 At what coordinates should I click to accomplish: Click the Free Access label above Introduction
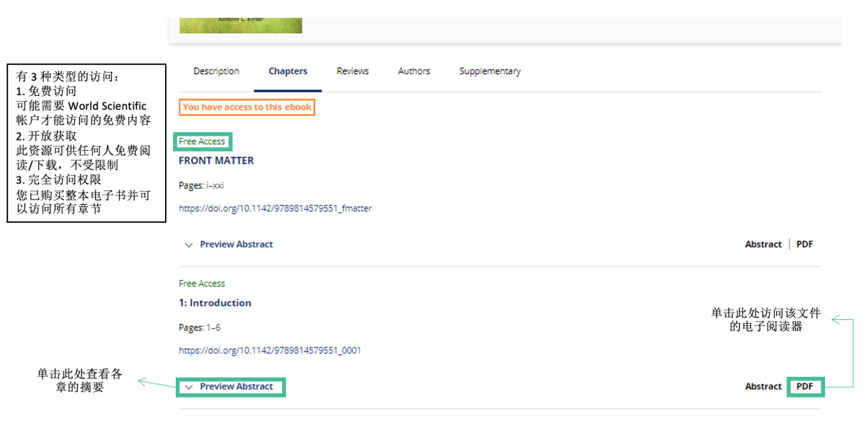[x=202, y=284]
